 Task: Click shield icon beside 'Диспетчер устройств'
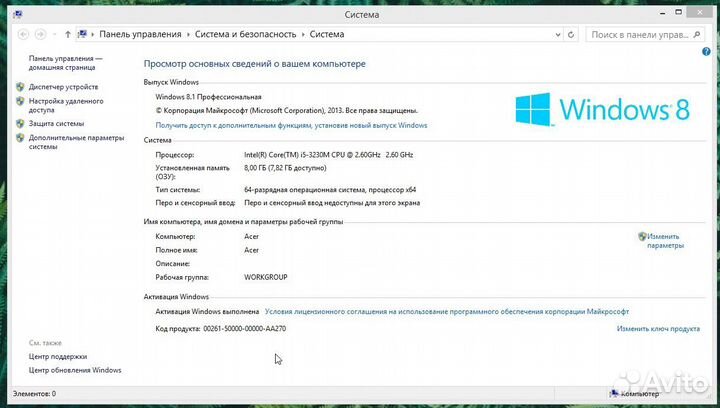[20, 87]
